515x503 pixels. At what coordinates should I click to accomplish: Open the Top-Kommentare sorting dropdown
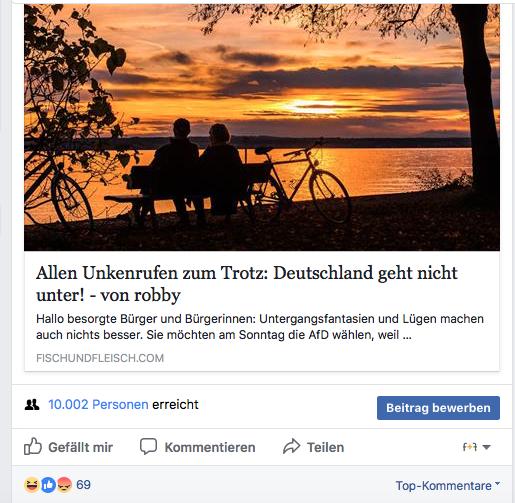tap(447, 485)
